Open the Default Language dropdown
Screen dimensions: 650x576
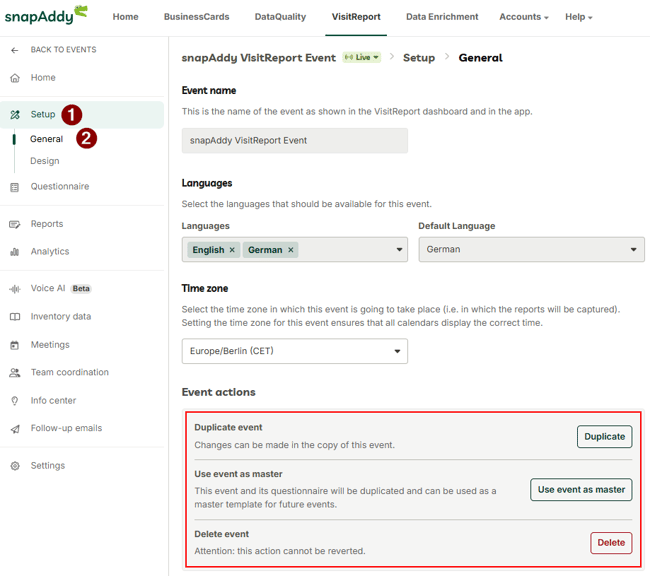pos(531,249)
